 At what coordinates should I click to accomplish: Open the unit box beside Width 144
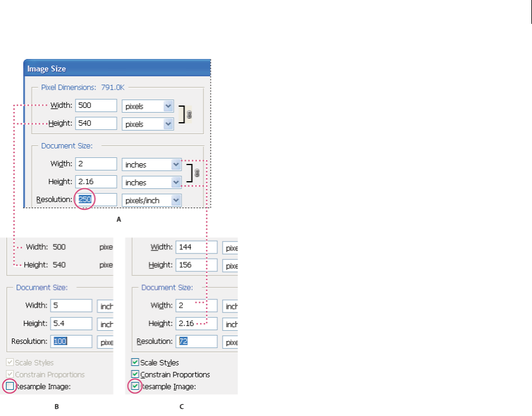[x=231, y=248]
